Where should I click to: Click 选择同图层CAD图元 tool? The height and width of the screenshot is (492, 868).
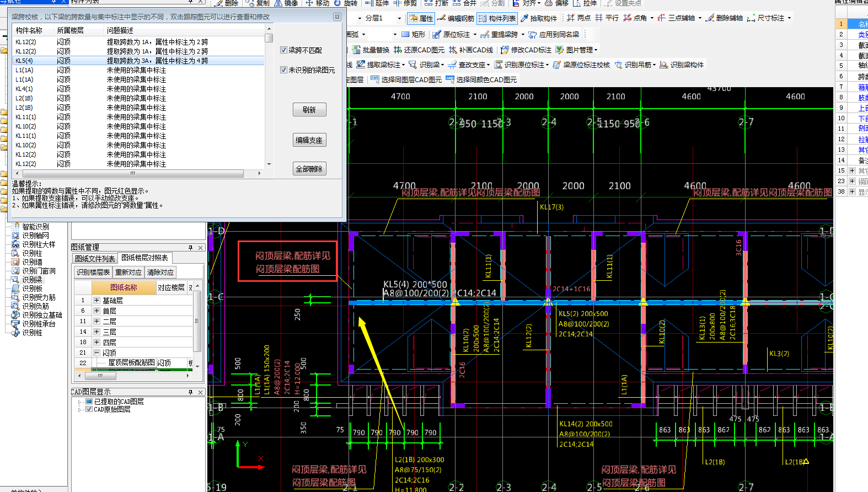[x=406, y=80]
